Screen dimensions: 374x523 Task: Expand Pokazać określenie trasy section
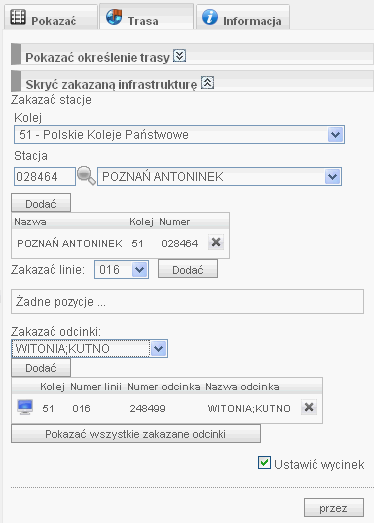(x=179, y=56)
